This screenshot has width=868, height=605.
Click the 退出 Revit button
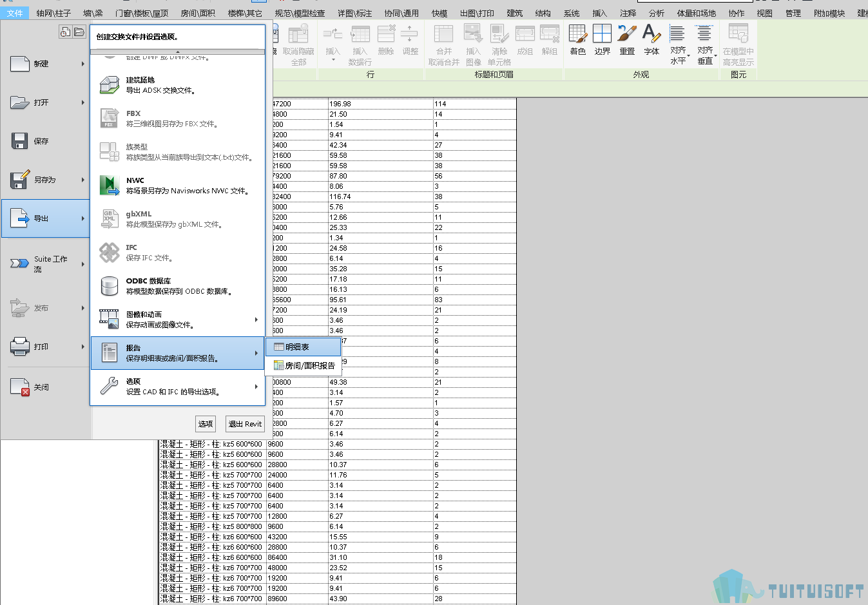(245, 424)
